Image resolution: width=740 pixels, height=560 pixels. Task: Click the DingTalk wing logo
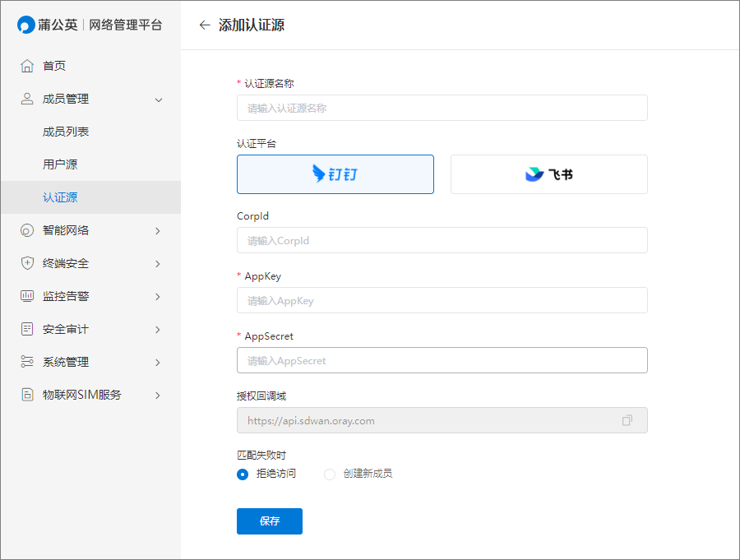tap(318, 174)
